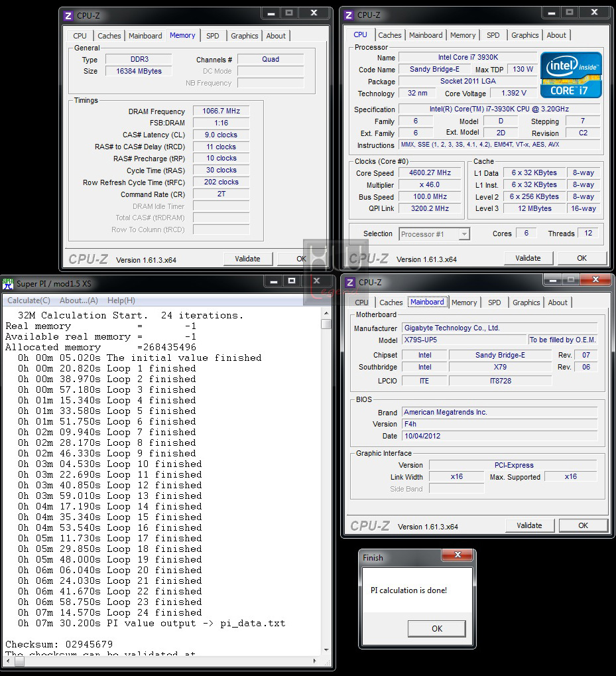Click the Intel Core i7 inside logo
This screenshot has height=676, width=616.
[571, 75]
